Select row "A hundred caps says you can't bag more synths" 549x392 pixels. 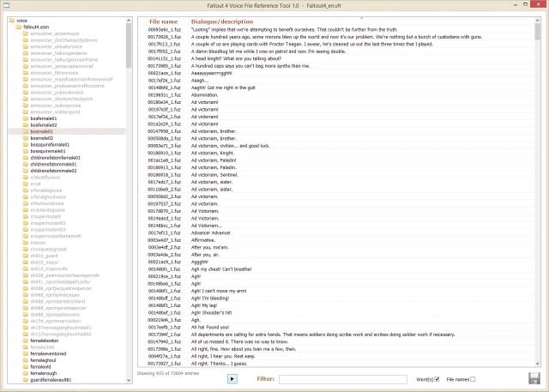coord(336,66)
